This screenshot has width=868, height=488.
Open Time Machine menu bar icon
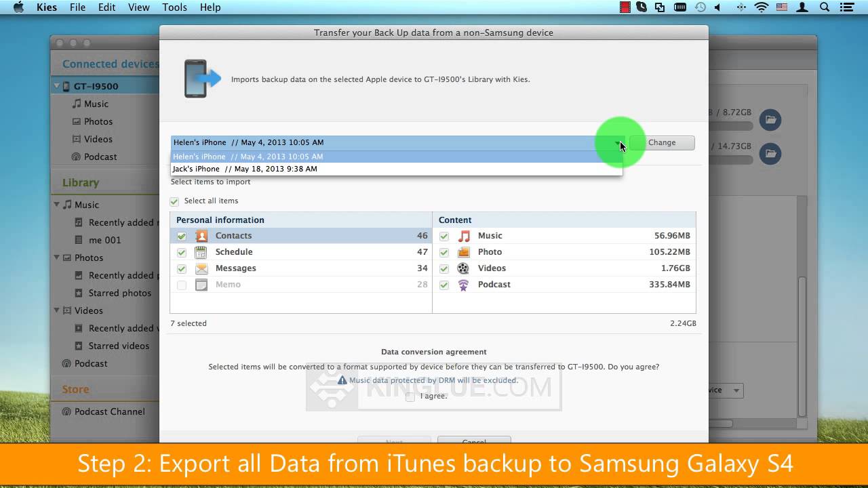[x=700, y=7]
